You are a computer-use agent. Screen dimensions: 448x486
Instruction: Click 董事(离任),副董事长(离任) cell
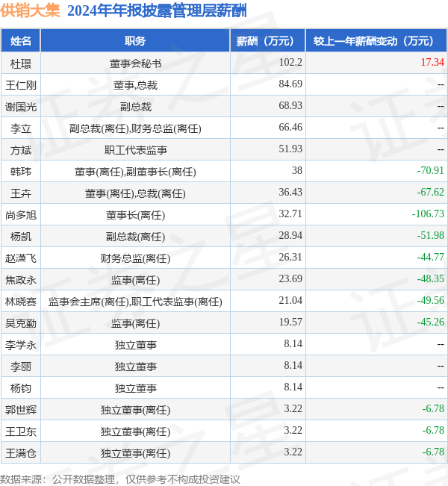coord(135,172)
